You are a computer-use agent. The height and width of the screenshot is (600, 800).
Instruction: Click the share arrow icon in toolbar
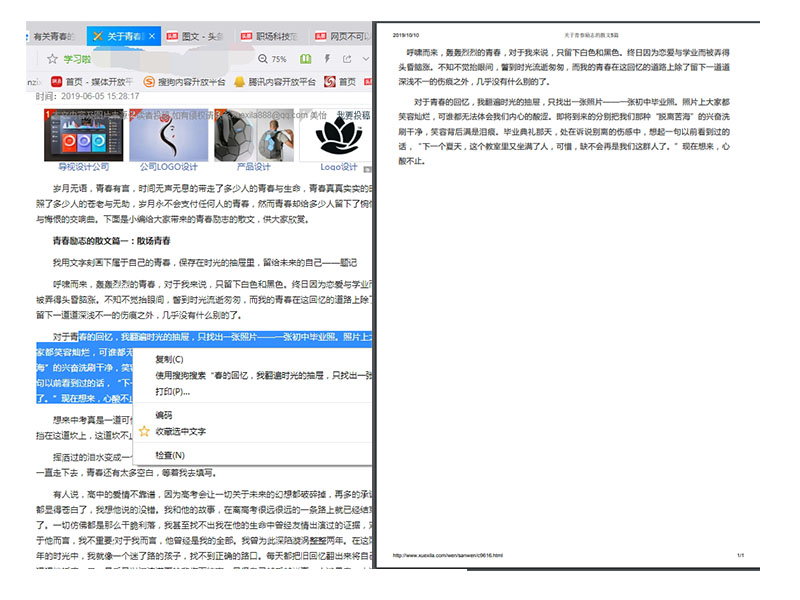tap(347, 58)
